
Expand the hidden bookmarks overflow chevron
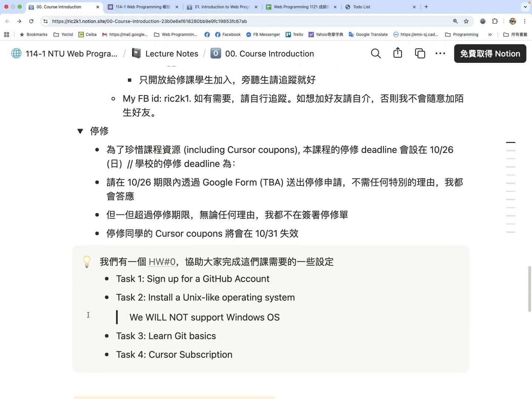(x=490, y=35)
